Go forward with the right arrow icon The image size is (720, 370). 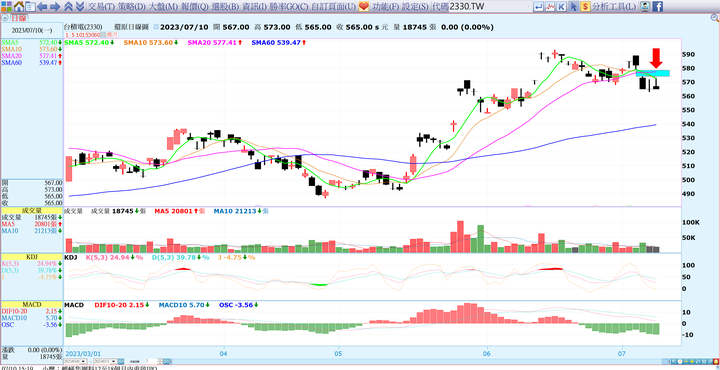pyautogui.click(x=55, y=6)
